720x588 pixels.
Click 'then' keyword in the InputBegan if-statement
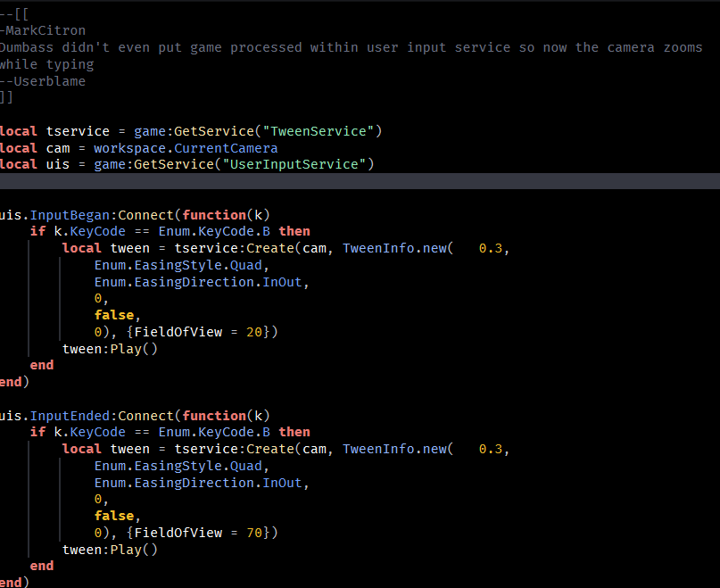coord(294,231)
